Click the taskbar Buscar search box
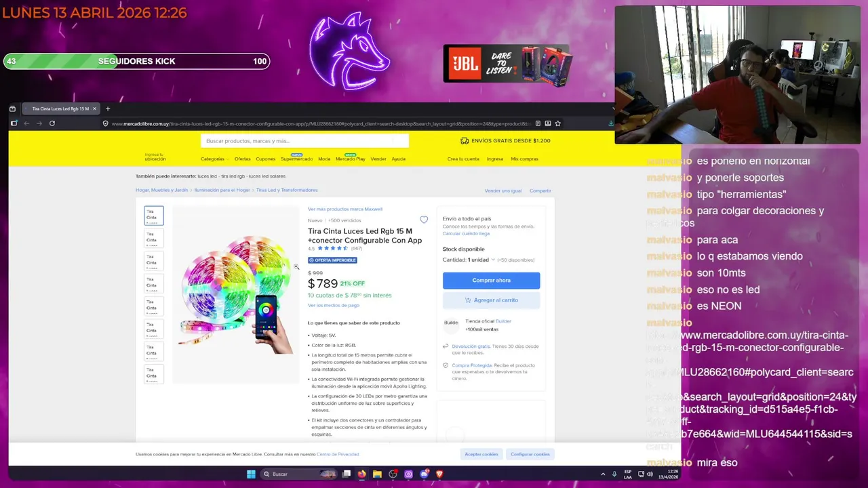The width and height of the screenshot is (868, 488). [x=299, y=474]
